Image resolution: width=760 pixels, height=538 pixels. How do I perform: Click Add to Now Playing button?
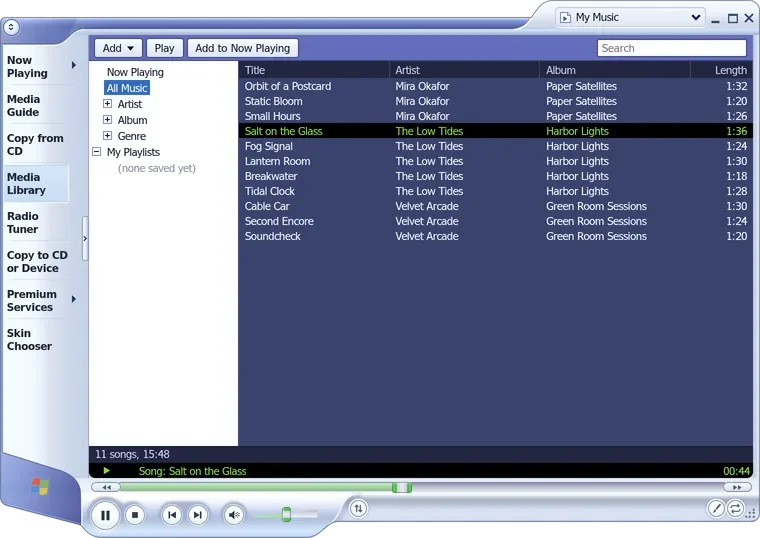[x=242, y=48]
